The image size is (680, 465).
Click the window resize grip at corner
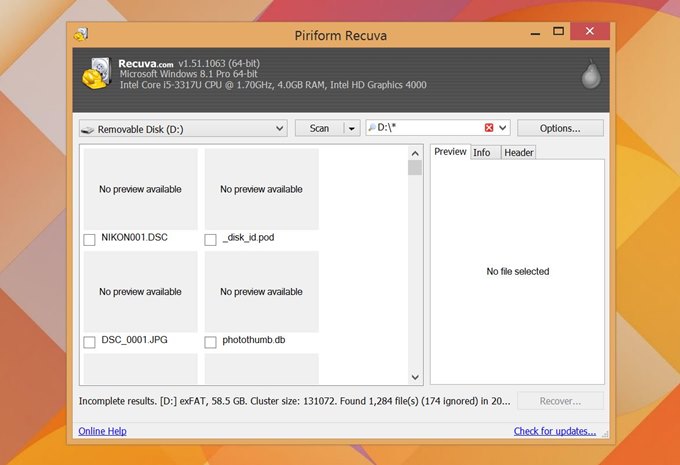pyautogui.click(x=605, y=434)
